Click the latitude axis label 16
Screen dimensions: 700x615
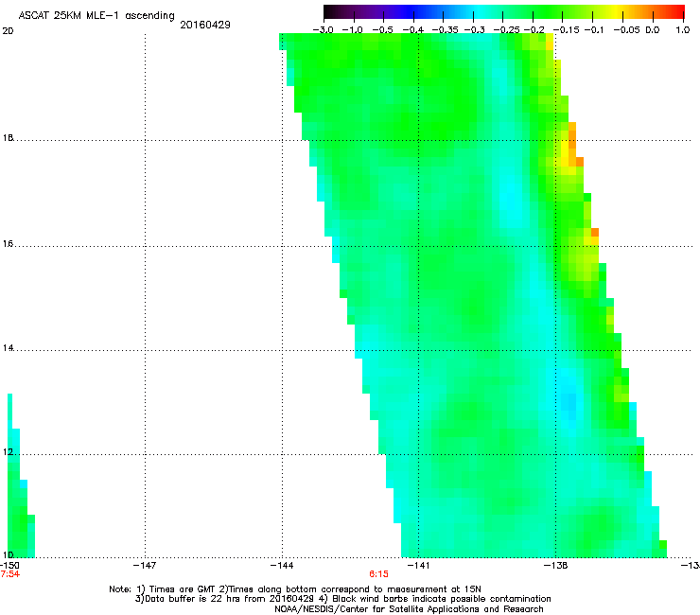tap(8, 244)
